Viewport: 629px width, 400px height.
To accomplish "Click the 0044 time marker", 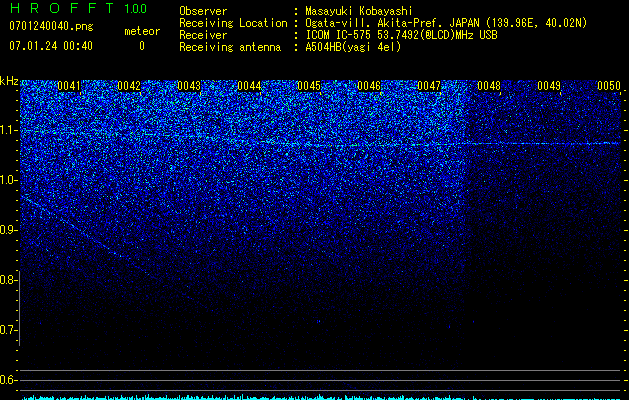I will (249, 86).
